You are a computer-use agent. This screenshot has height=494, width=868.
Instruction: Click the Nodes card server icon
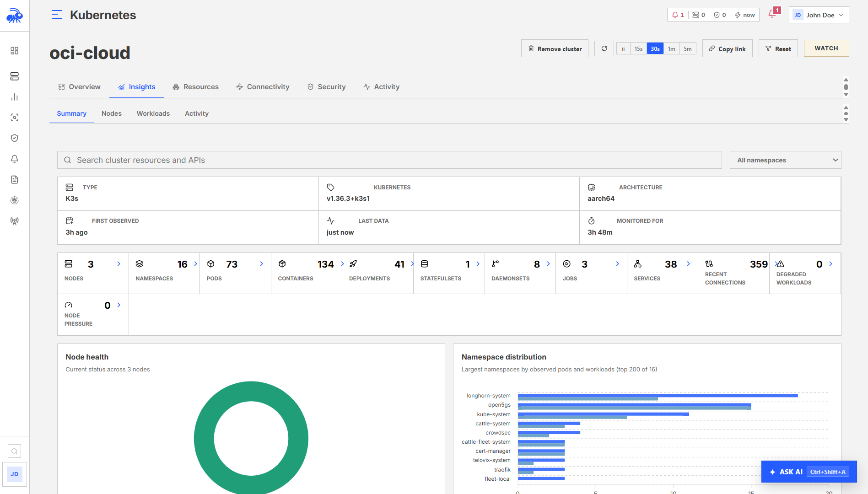coord(69,264)
